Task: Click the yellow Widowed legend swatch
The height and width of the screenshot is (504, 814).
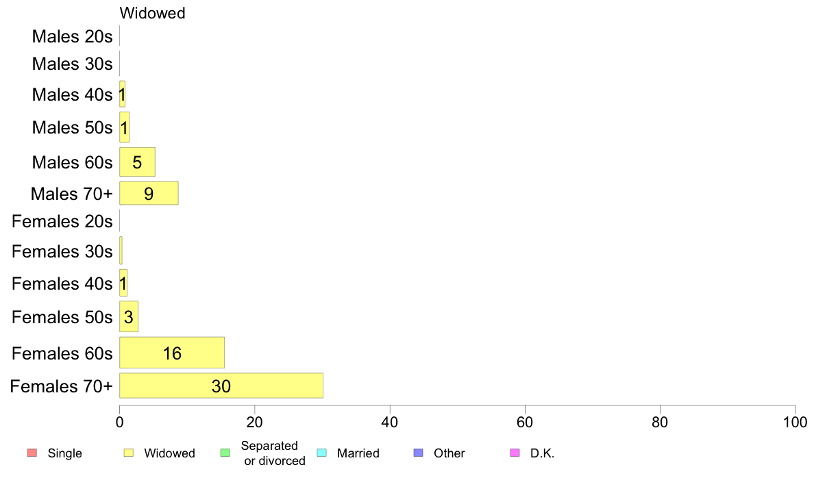Action: tap(129, 453)
